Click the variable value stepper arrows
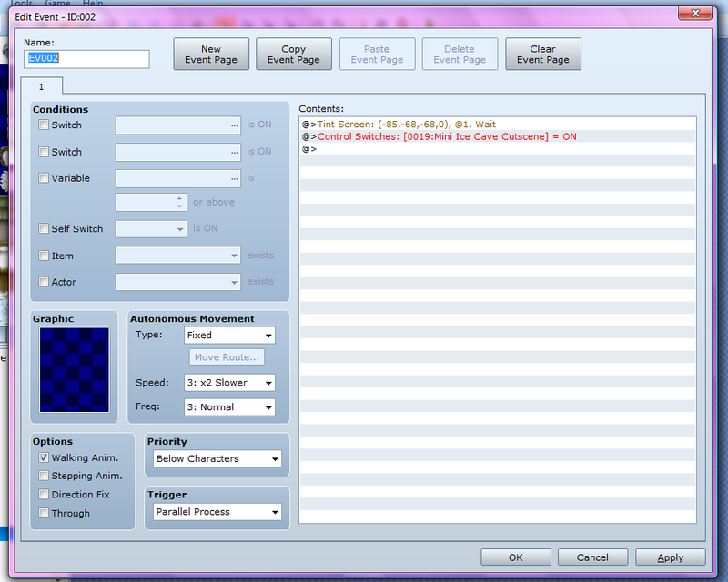This screenshot has width=728, height=582. (179, 203)
